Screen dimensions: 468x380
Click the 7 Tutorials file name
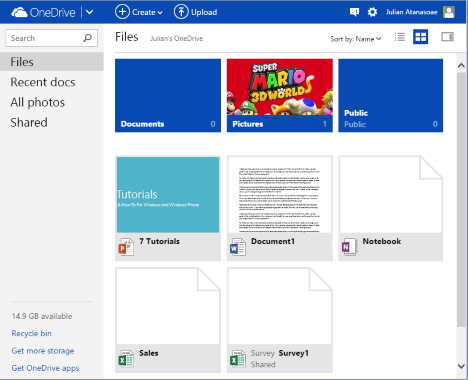(x=159, y=241)
